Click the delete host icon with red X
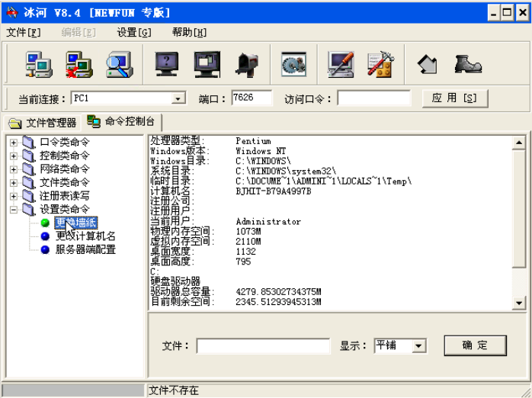Viewport: 532px width, 398px height. 79,65
